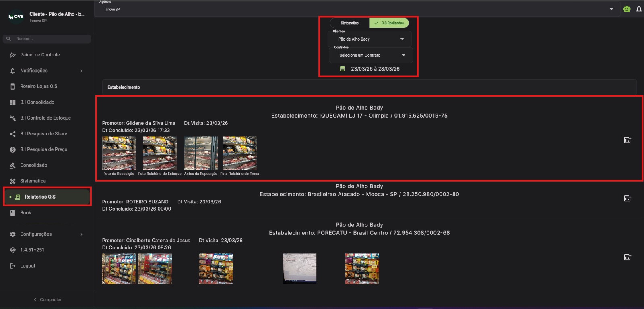Open the Selecione um Contrato dropdown

(x=371, y=55)
